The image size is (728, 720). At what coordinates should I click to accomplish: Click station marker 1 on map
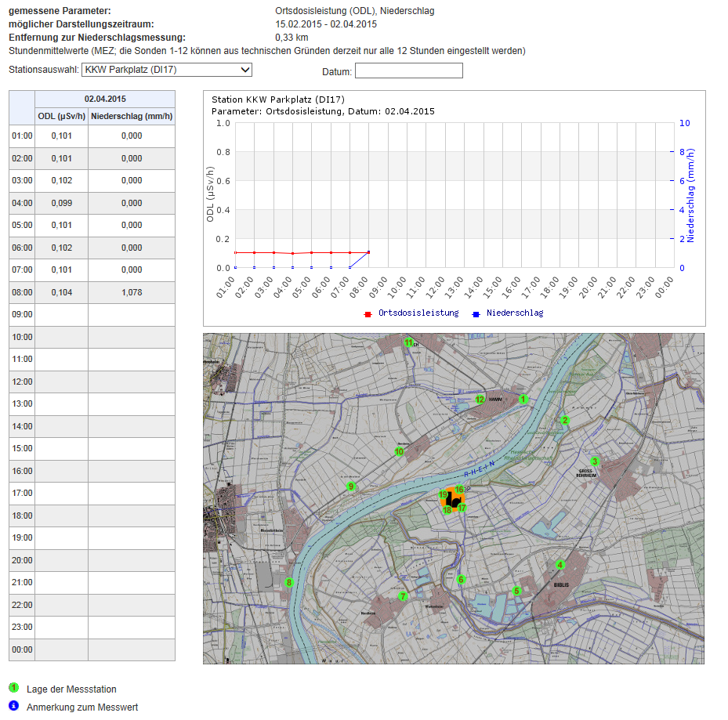tap(523, 400)
